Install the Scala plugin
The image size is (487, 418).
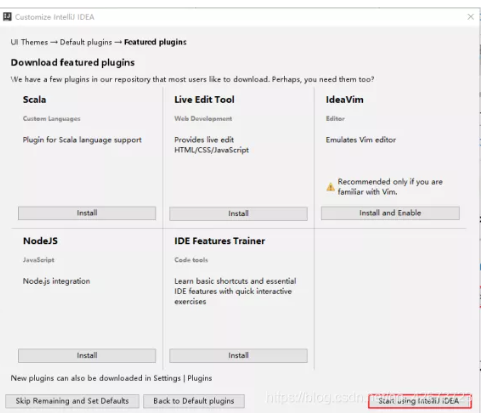[x=87, y=213]
